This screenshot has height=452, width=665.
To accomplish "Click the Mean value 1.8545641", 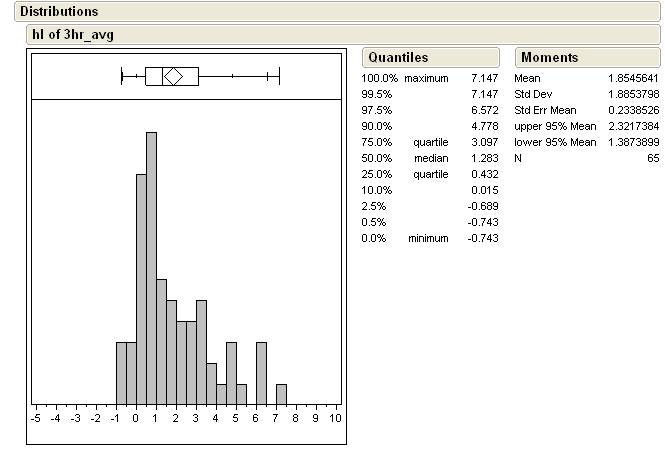I will tap(633, 78).
